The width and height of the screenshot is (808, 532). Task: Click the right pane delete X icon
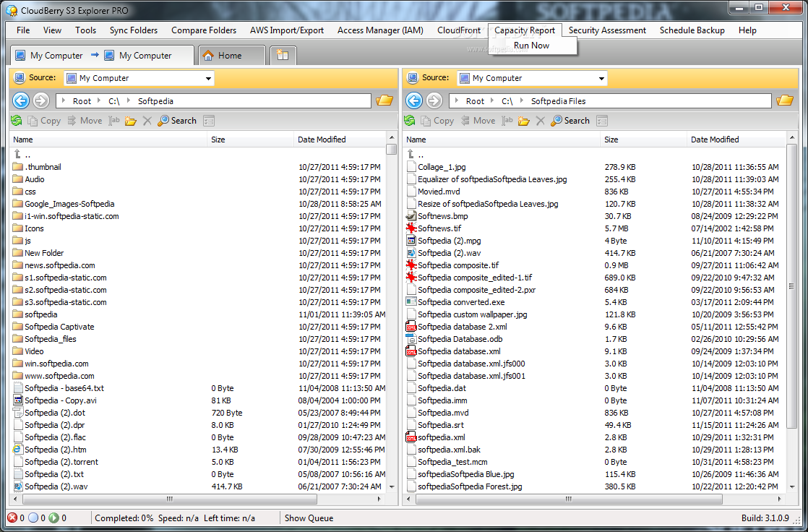point(540,121)
